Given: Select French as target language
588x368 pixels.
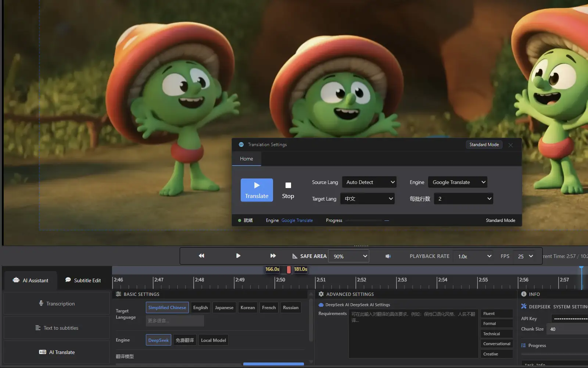Looking at the screenshot, I should point(269,308).
